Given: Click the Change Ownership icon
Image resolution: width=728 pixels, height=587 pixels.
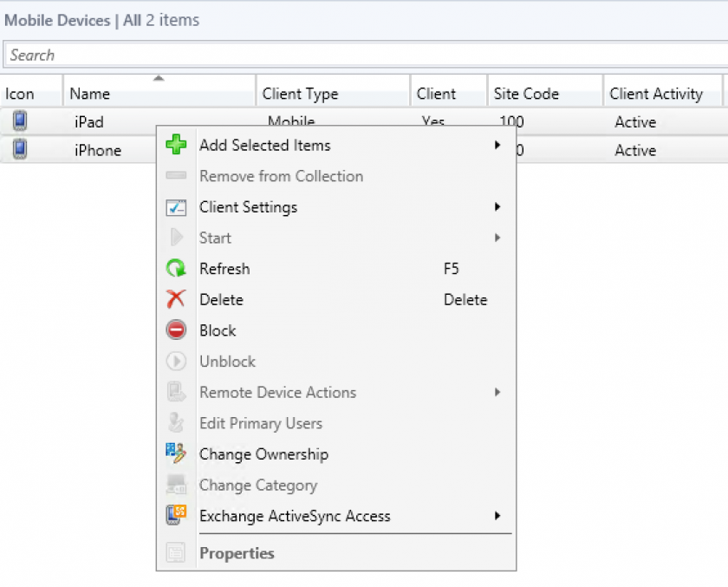Looking at the screenshot, I should coord(177,453).
